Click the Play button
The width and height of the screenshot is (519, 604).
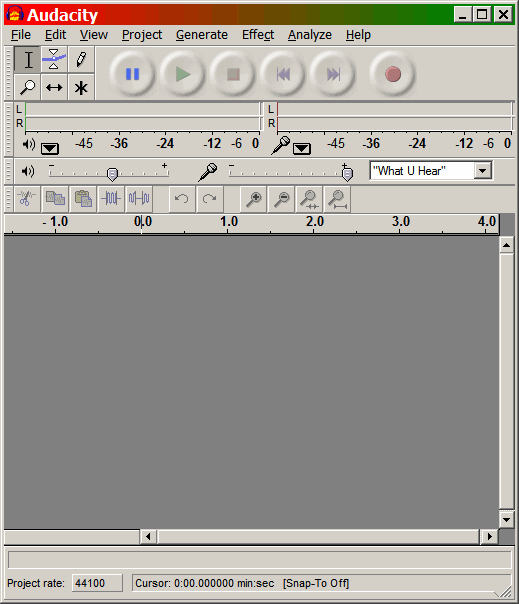point(182,74)
